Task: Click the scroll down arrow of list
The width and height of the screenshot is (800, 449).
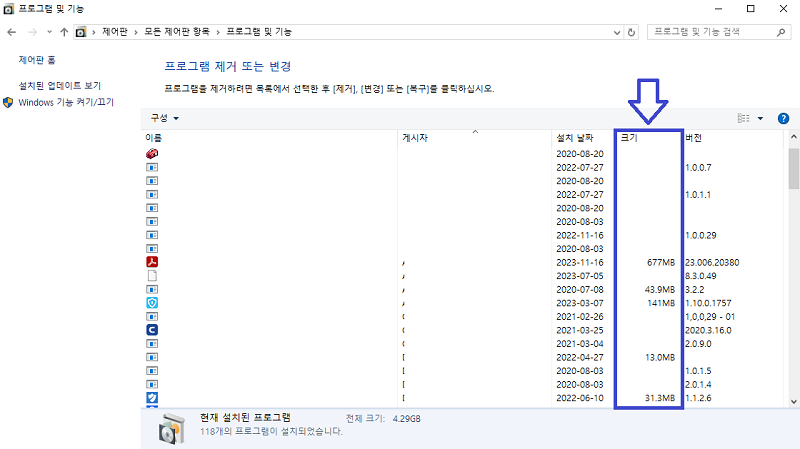Action: pyautogui.click(x=793, y=402)
